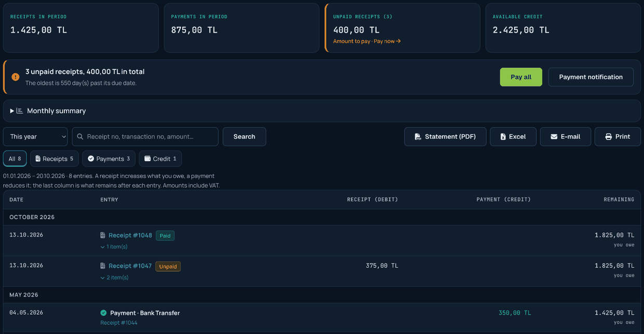
Task: Open the Payment notification form
Action: [591, 77]
